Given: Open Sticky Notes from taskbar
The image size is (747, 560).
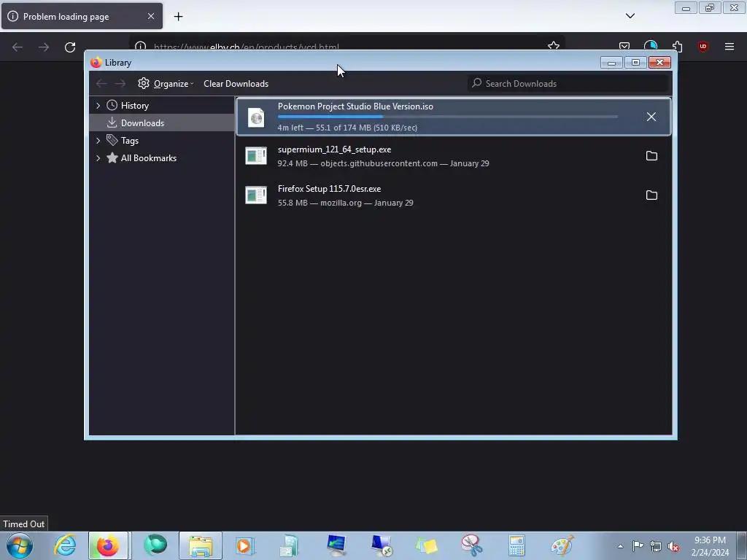Looking at the screenshot, I should pos(426,545).
